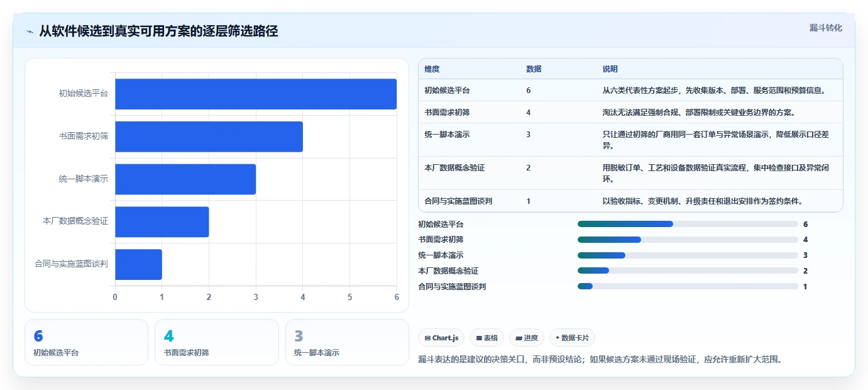
Task: Open the 数据卡片 chip
Action: 572,338
